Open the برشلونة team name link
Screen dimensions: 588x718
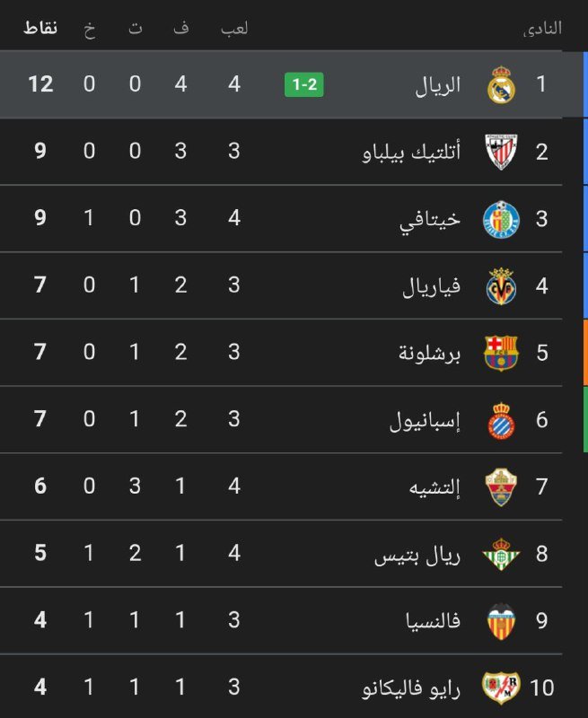click(x=430, y=353)
